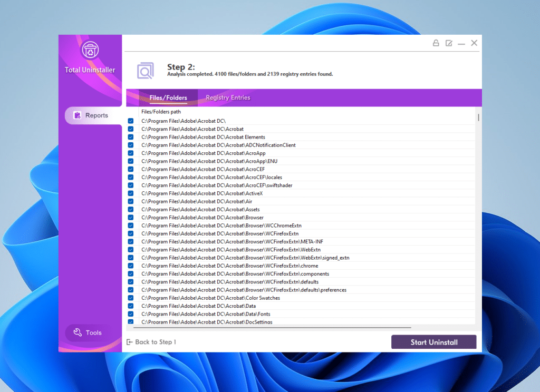The width and height of the screenshot is (540, 392).
Task: Toggle checkbox for defaults\preferences row
Action: point(131,290)
